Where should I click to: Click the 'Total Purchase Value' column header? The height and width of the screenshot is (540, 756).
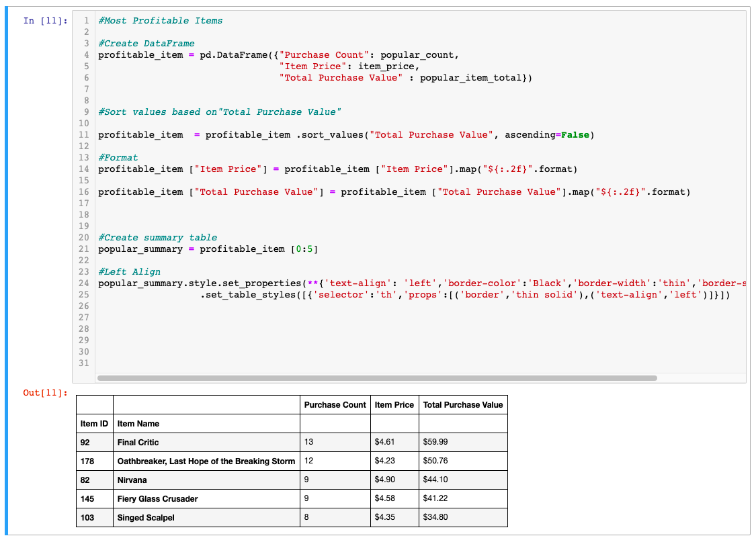pyautogui.click(x=463, y=404)
